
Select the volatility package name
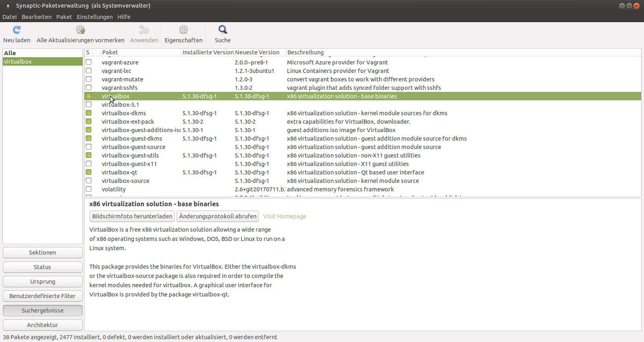click(x=114, y=189)
